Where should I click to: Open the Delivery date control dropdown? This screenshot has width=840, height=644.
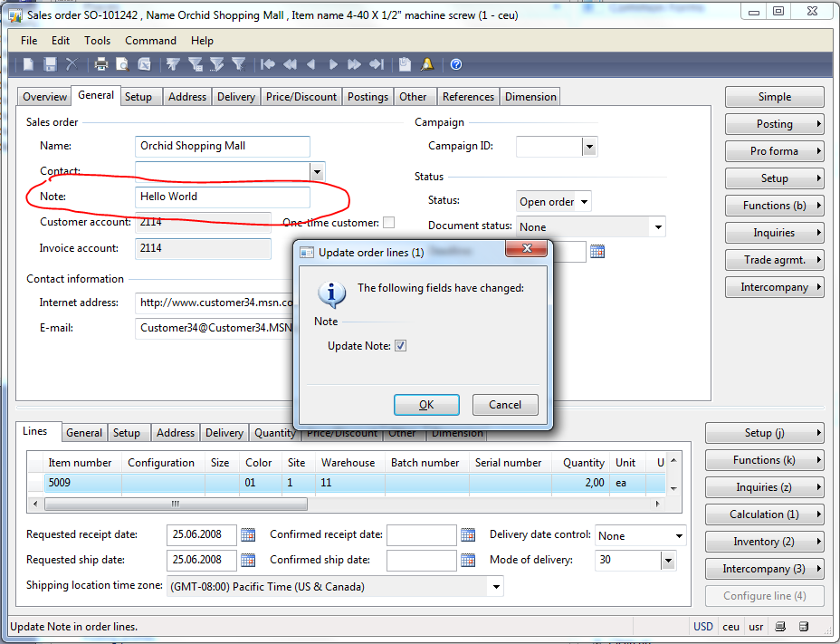678,536
